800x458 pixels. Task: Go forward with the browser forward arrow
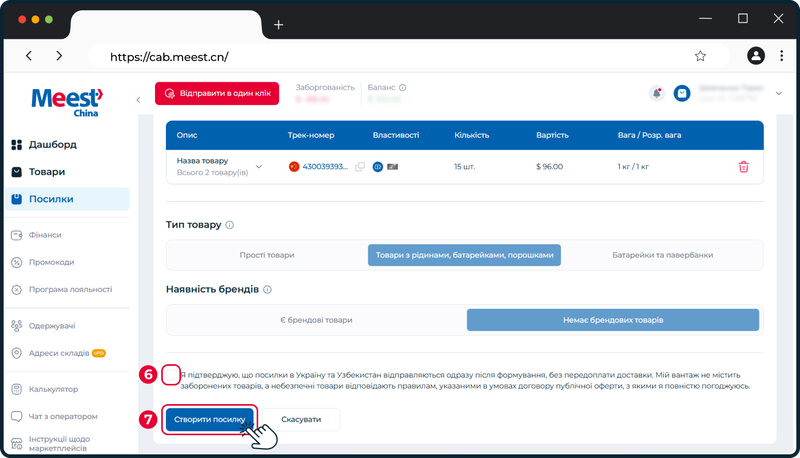59,56
